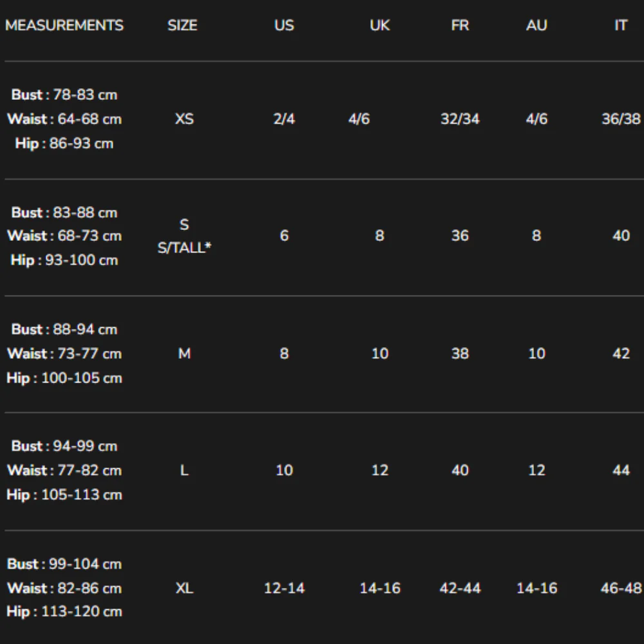
Task: Click the 36/38 IT size value
Action: [x=621, y=119]
